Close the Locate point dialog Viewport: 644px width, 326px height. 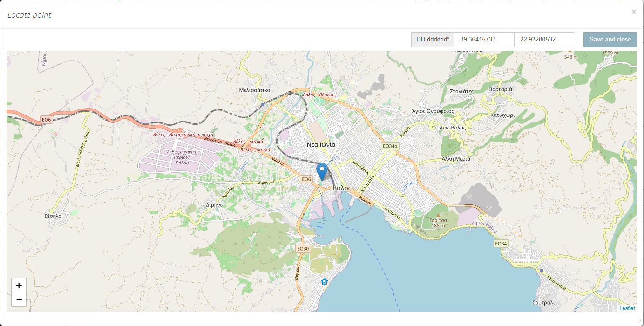pos(634,12)
